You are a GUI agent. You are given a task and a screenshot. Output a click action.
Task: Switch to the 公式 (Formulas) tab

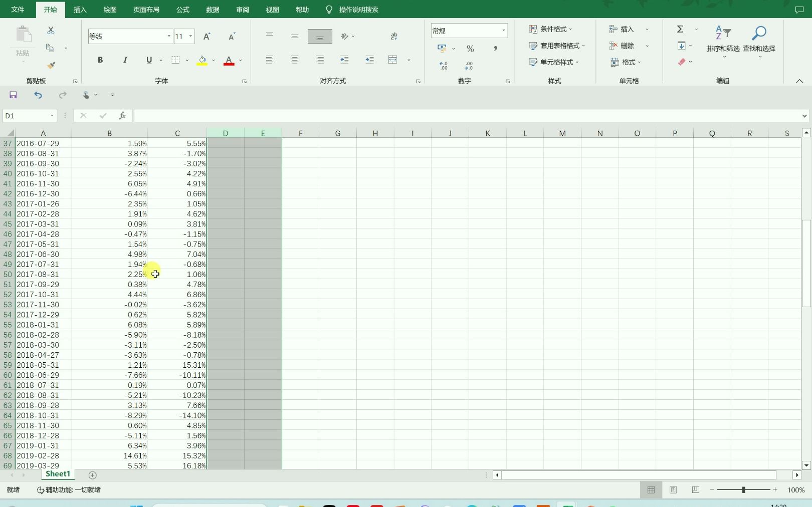coord(183,10)
